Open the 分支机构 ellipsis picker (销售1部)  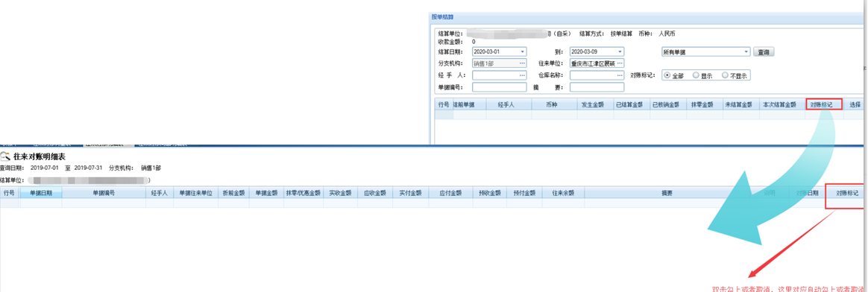click(x=522, y=63)
